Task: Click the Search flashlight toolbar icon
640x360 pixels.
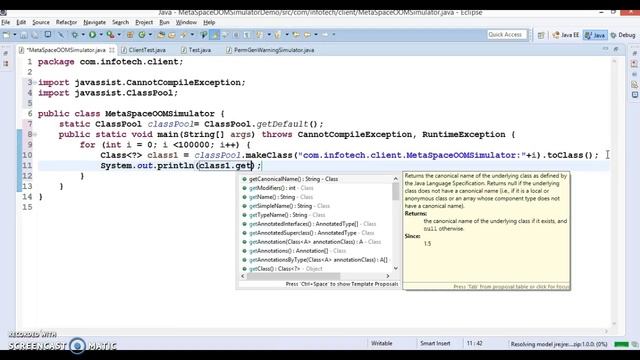Action: (184, 35)
